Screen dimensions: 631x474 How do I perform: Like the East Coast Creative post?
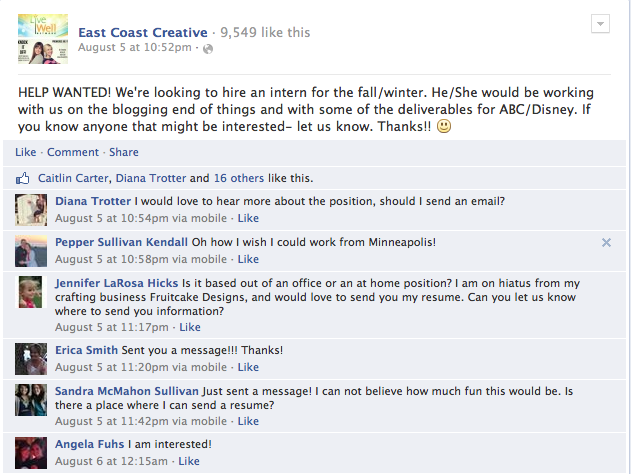click(x=25, y=152)
